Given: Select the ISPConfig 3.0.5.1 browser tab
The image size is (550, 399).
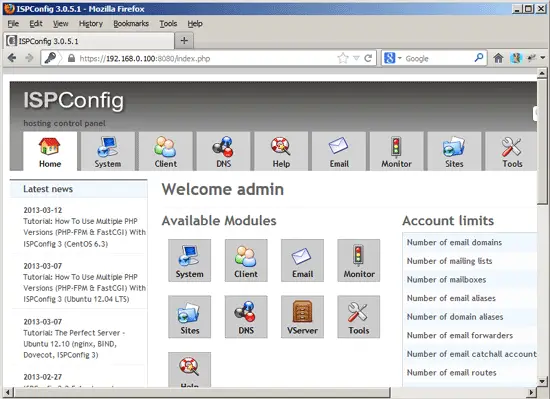Looking at the screenshot, I should click(x=89, y=41).
